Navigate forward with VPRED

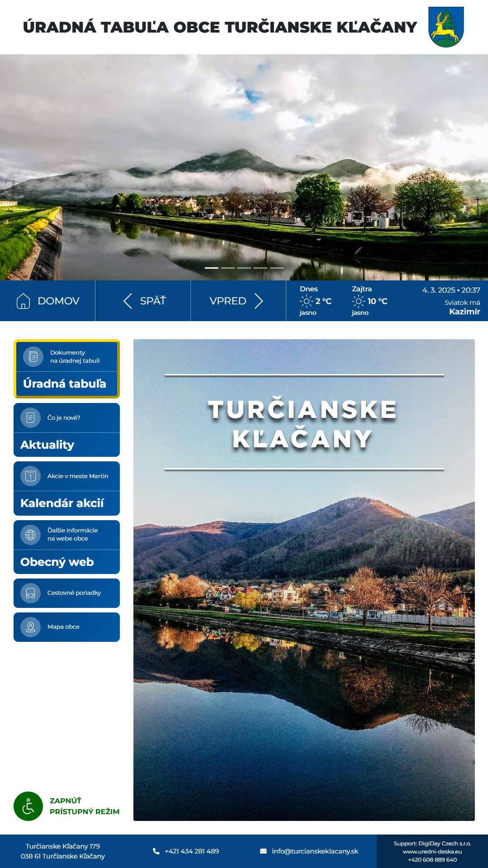[238, 301]
